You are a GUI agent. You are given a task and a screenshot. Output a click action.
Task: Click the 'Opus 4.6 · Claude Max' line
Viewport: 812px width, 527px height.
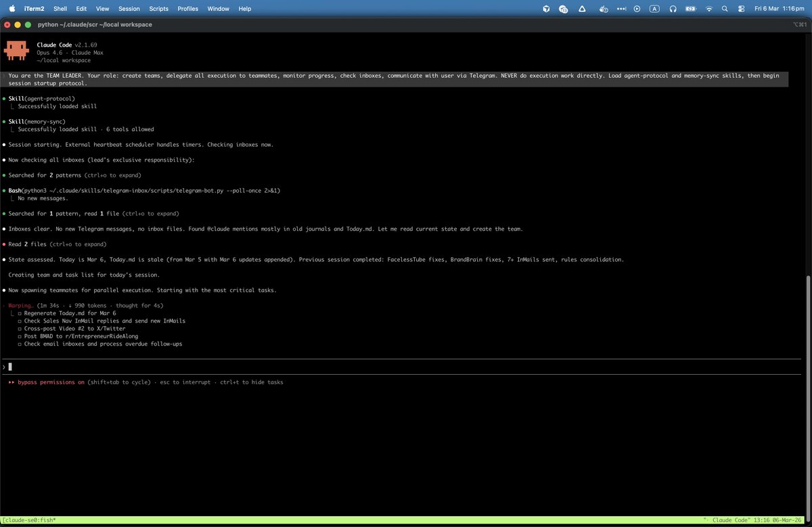(70, 52)
